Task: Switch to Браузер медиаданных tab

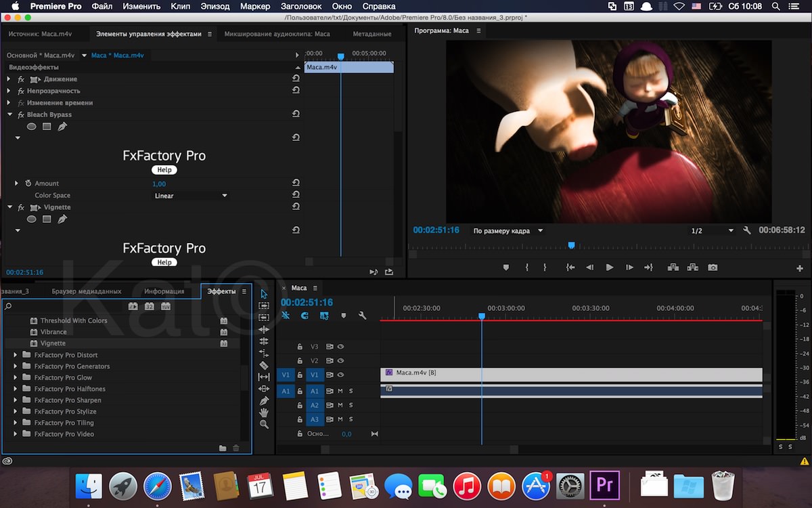Action: [x=87, y=291]
